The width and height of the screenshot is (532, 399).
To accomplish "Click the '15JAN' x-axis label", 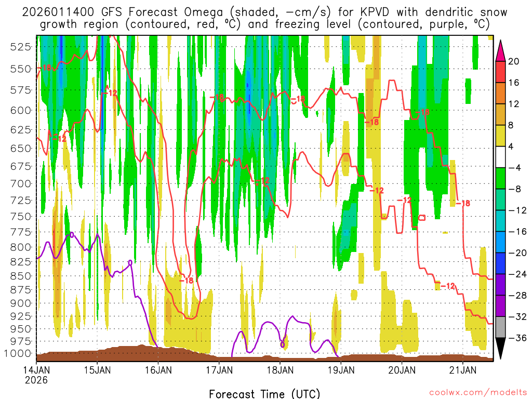I will (x=97, y=370).
